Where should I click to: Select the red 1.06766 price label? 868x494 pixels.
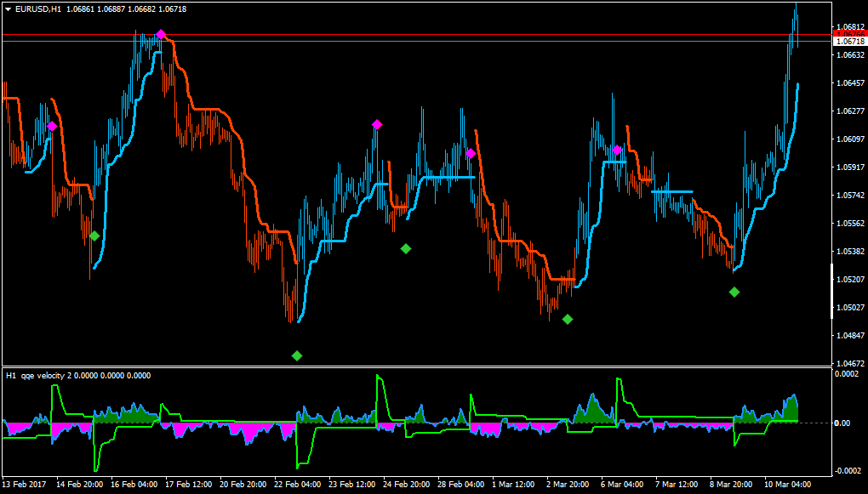point(850,34)
